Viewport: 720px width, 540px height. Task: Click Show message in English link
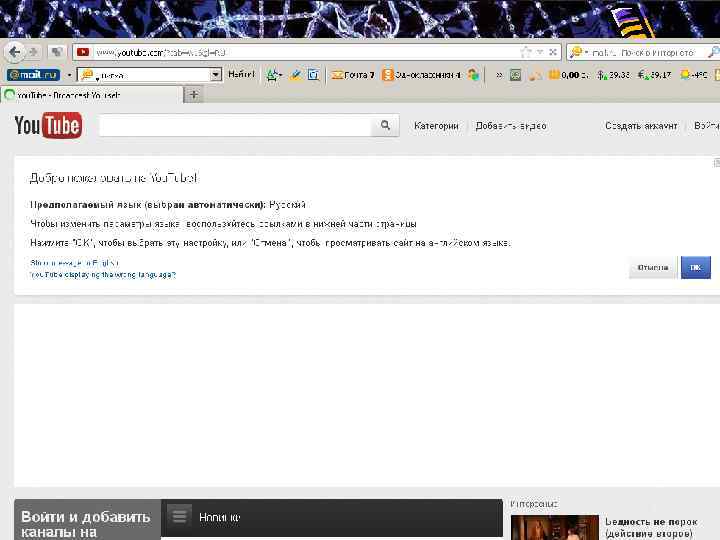pyautogui.click(x=74, y=263)
